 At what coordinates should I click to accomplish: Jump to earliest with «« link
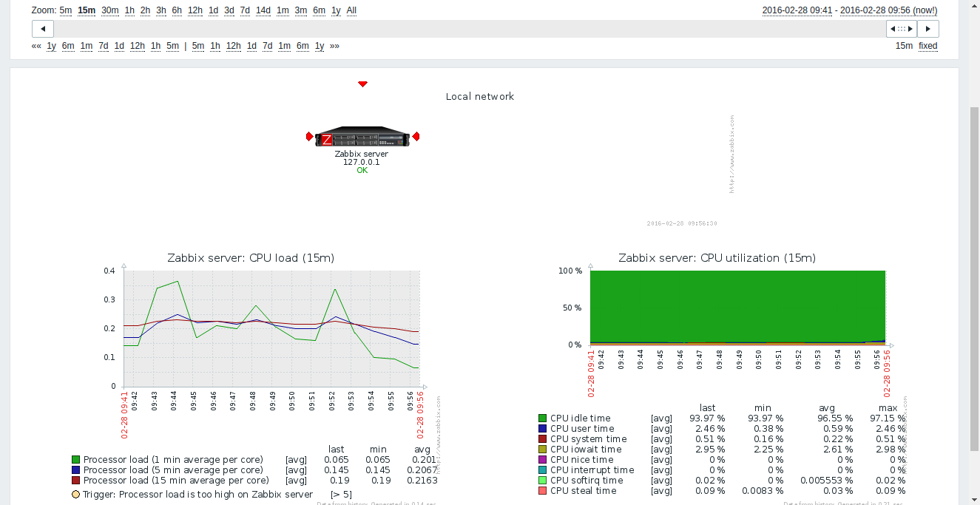tap(36, 46)
